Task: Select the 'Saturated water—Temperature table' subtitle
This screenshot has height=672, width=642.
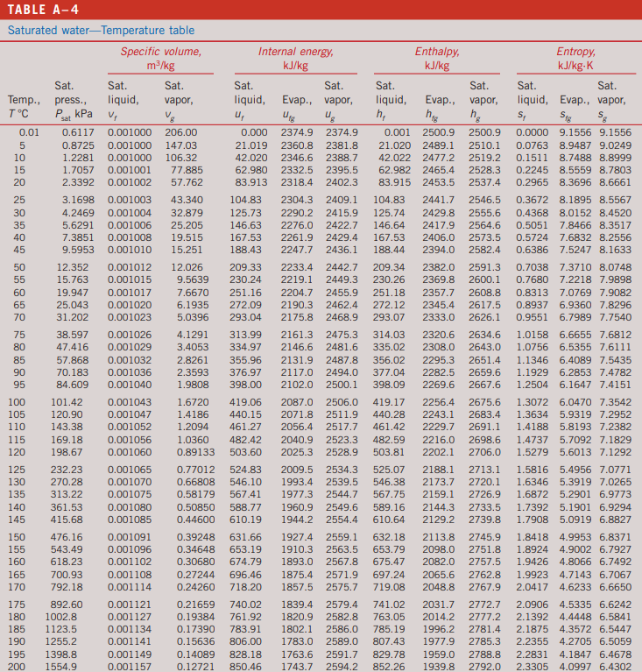Action: pos(101,31)
